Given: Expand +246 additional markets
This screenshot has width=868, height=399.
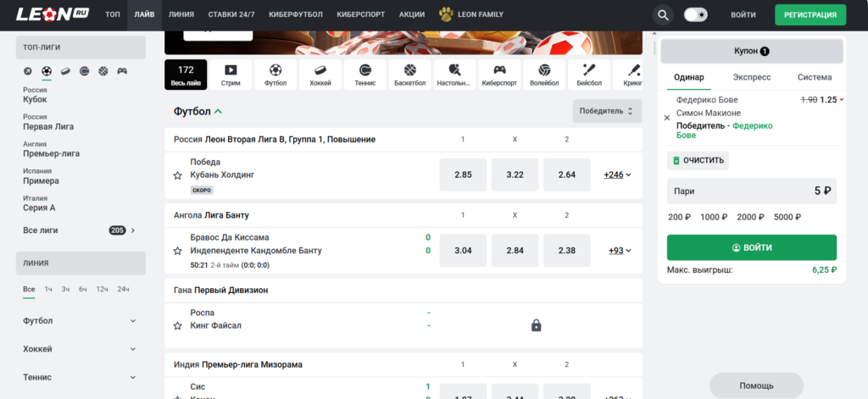Looking at the screenshot, I should coord(617,175).
